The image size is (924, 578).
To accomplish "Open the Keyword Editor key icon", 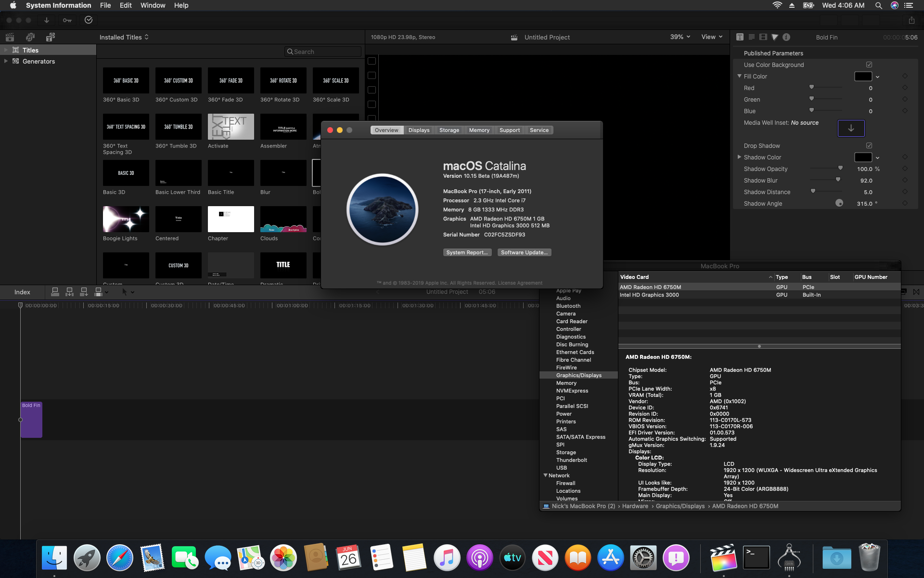I will tap(67, 20).
